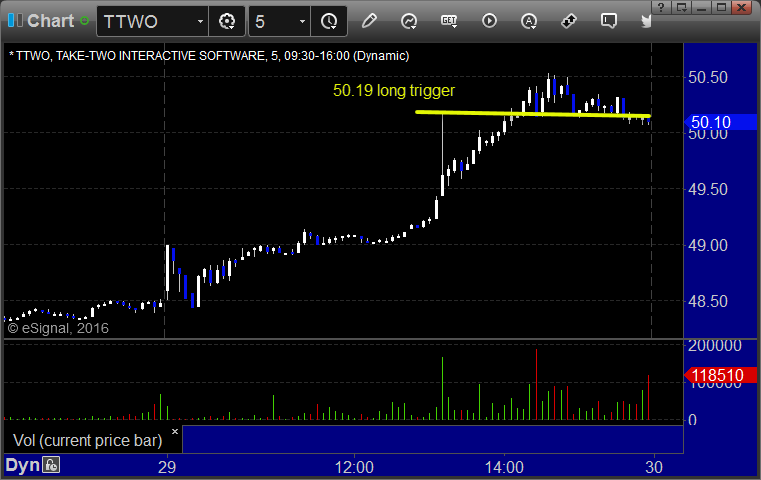Open the studies chart-line menu
761x480 pixels.
pos(409,21)
